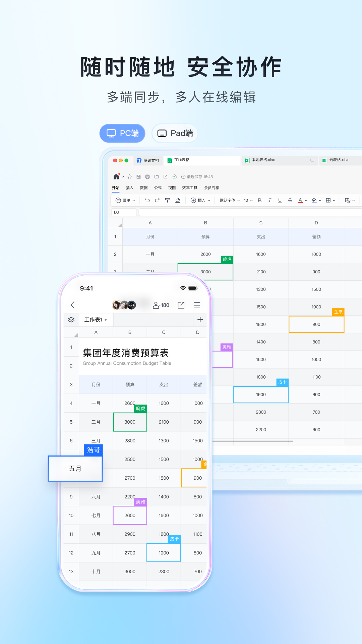The image size is (362, 644).
Task: Toggle italic formatting in toolbar
Action: (269, 200)
